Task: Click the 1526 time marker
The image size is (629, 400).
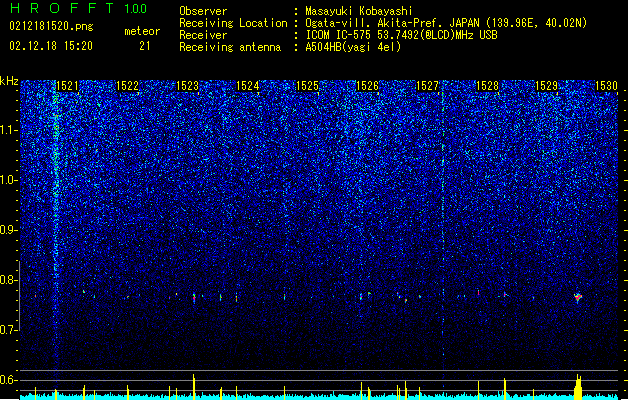Action: [367, 86]
